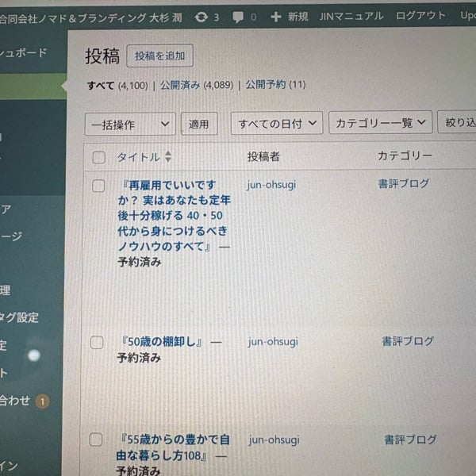The image size is (476, 476).
Task: Check the 『55歳からの豊かで自由な暮らし方108』 row checkbox
Action: tap(95, 440)
